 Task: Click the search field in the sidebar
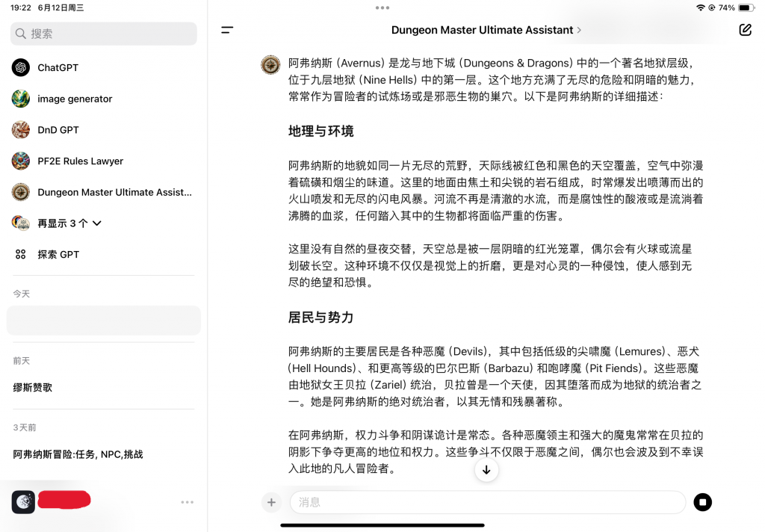pos(104,34)
